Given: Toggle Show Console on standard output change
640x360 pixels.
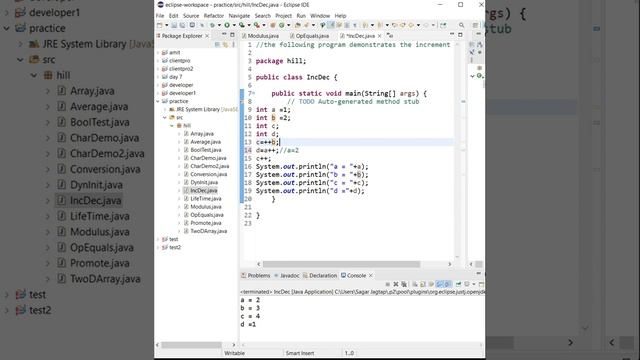Looking at the screenshot, I should point(439,284).
